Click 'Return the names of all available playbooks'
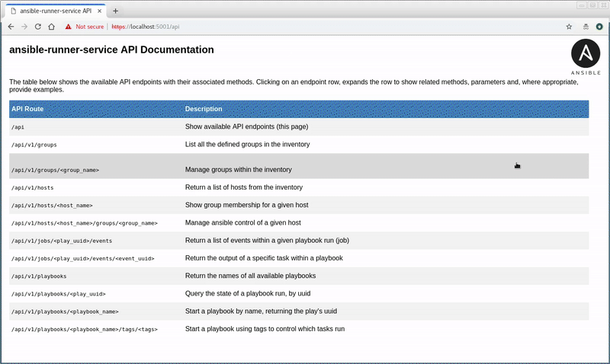Viewport: 610px width, 364px height. point(251,276)
